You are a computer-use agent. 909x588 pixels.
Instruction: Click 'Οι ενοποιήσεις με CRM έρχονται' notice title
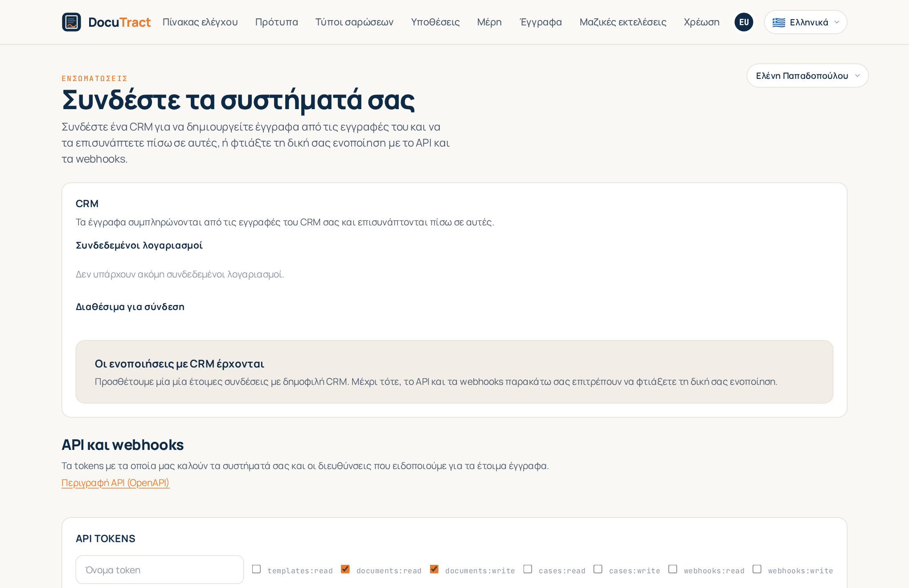(x=180, y=364)
